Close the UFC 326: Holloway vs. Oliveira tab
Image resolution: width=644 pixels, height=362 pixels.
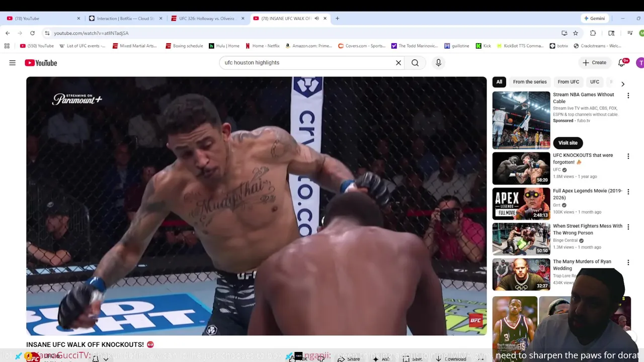coord(243,19)
